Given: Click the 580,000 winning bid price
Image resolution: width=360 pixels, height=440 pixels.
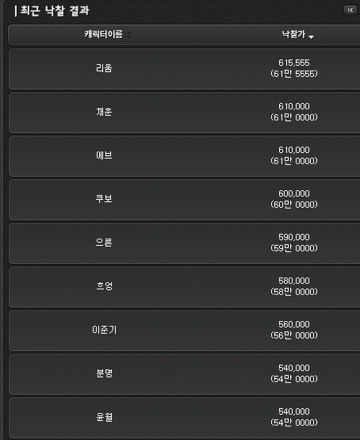Looking at the screenshot, I should (294, 281).
